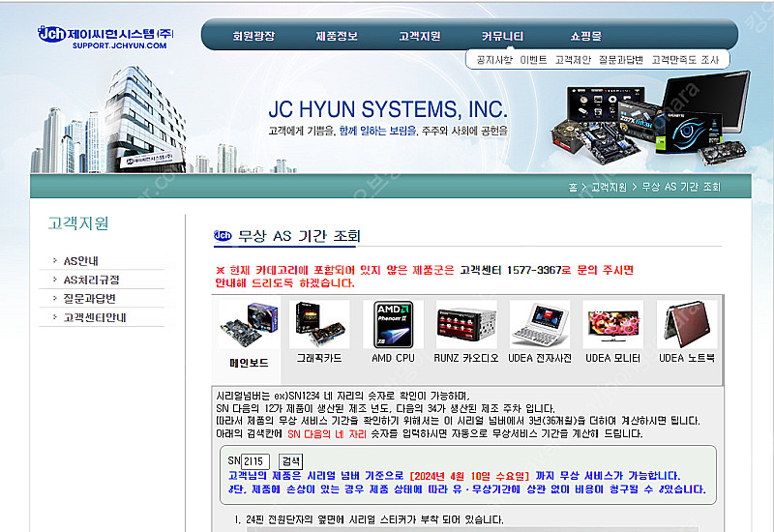Open 질문과답변 in the sidebar

pos(89,299)
